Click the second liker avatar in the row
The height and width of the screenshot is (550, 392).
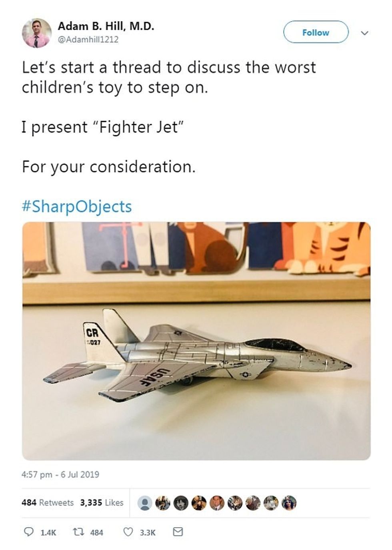163,503
